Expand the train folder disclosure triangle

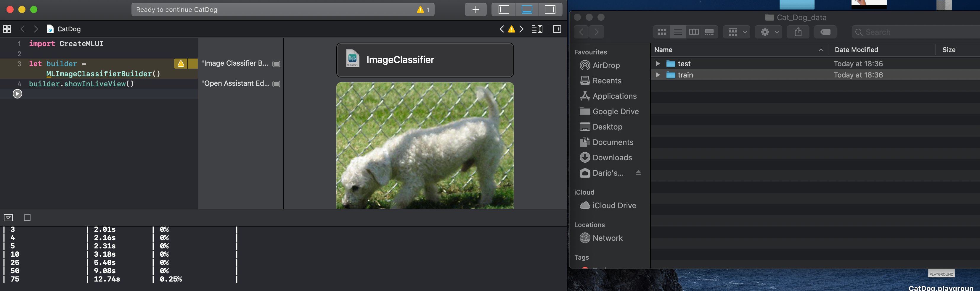pos(657,75)
